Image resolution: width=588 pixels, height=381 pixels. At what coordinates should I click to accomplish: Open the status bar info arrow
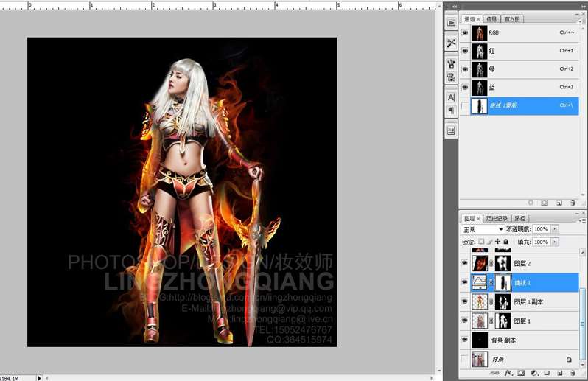tap(39, 378)
